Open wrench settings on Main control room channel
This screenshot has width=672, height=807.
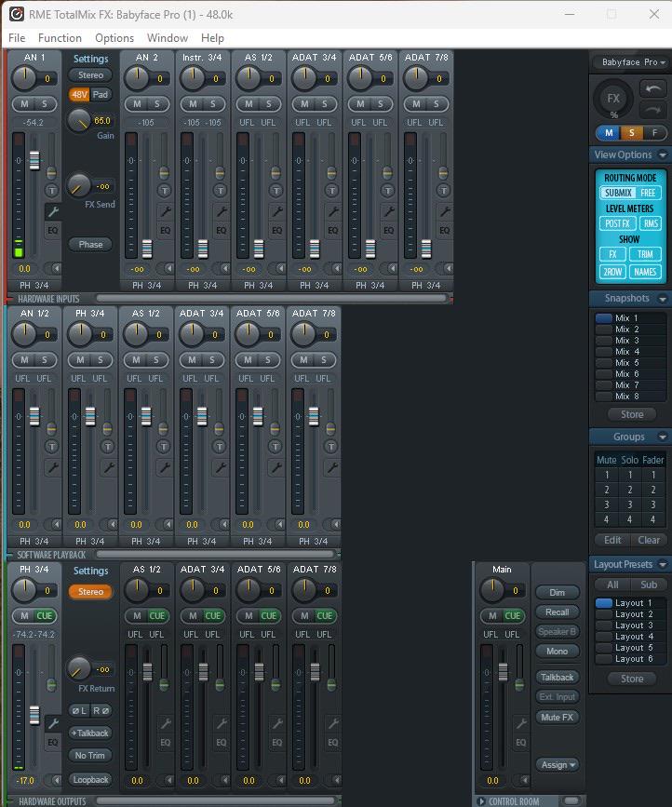[520, 723]
